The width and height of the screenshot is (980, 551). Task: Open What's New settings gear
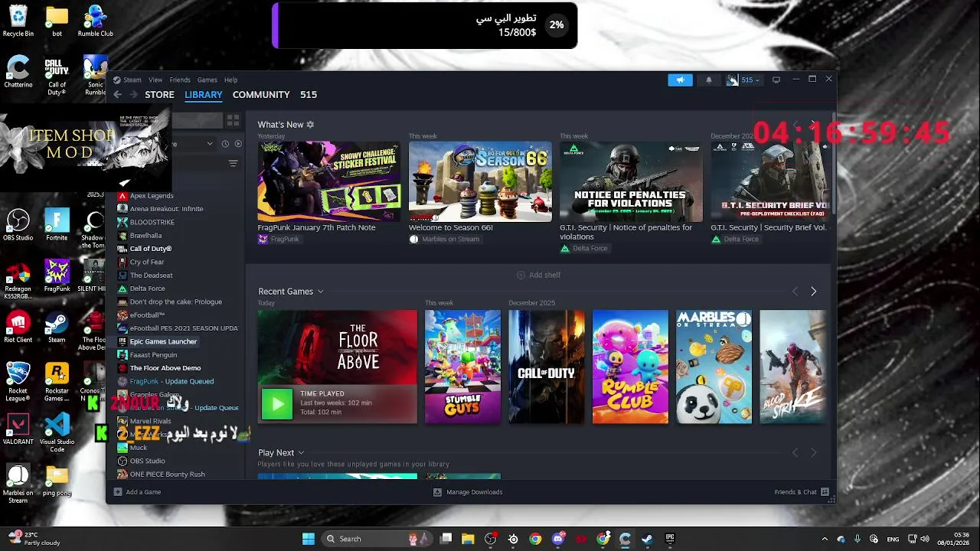coord(310,124)
